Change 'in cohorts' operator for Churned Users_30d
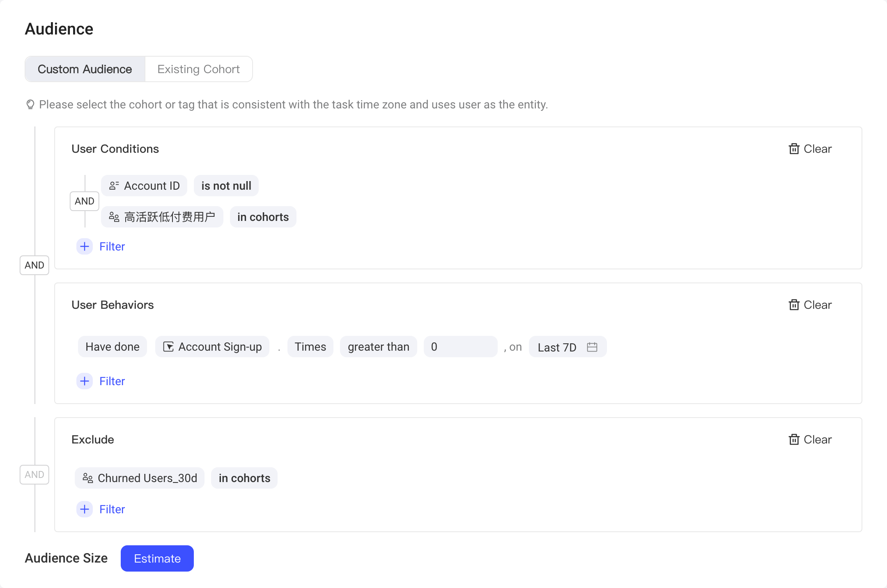Screen dimensions: 887x588 point(244,478)
